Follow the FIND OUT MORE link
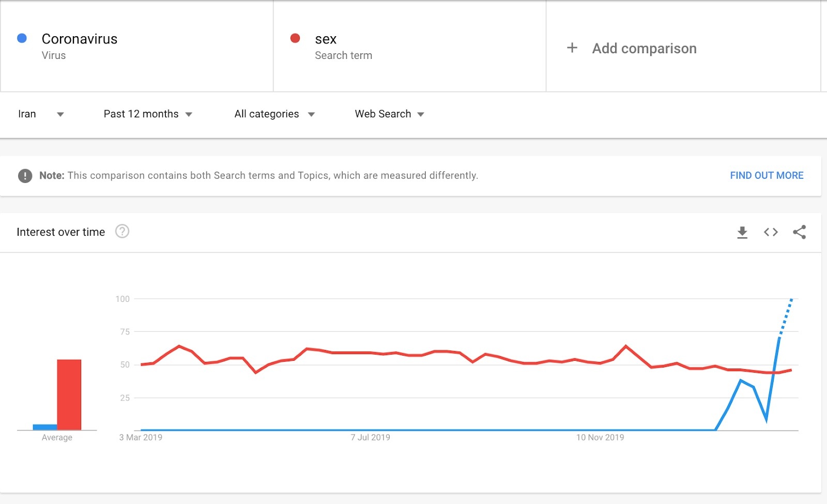 767,176
